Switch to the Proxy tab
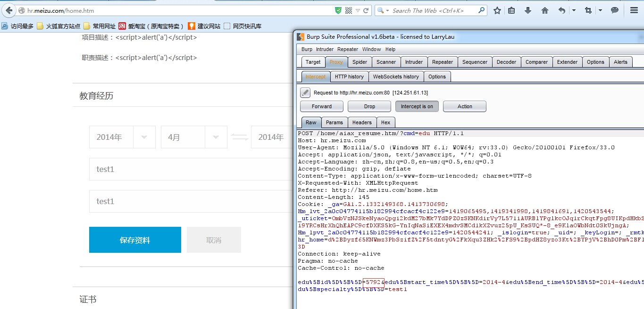644x309 pixels. (336, 62)
